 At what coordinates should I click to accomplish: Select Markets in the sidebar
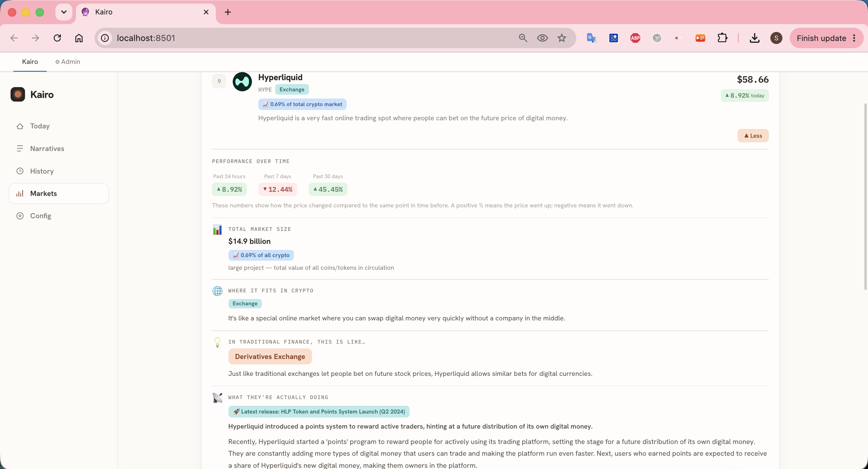[59, 194]
